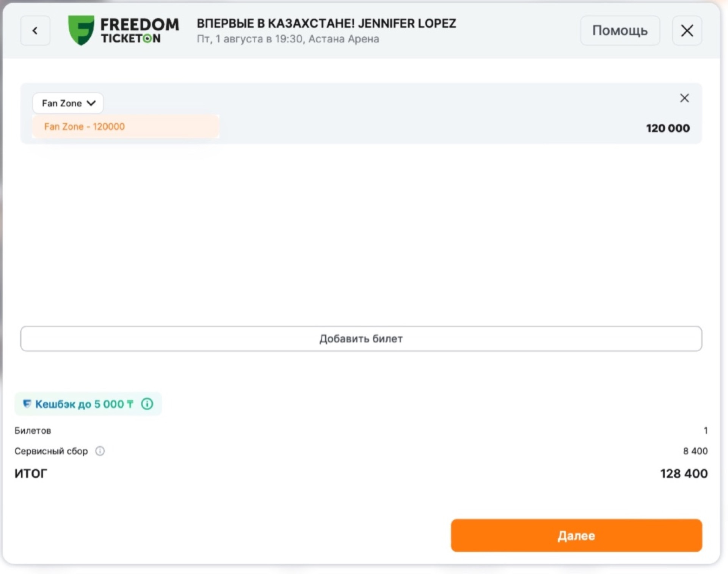Click the Freedom Ticketon wordmark text
Image resolution: width=728 pixels, height=574 pixels.
tap(140, 31)
